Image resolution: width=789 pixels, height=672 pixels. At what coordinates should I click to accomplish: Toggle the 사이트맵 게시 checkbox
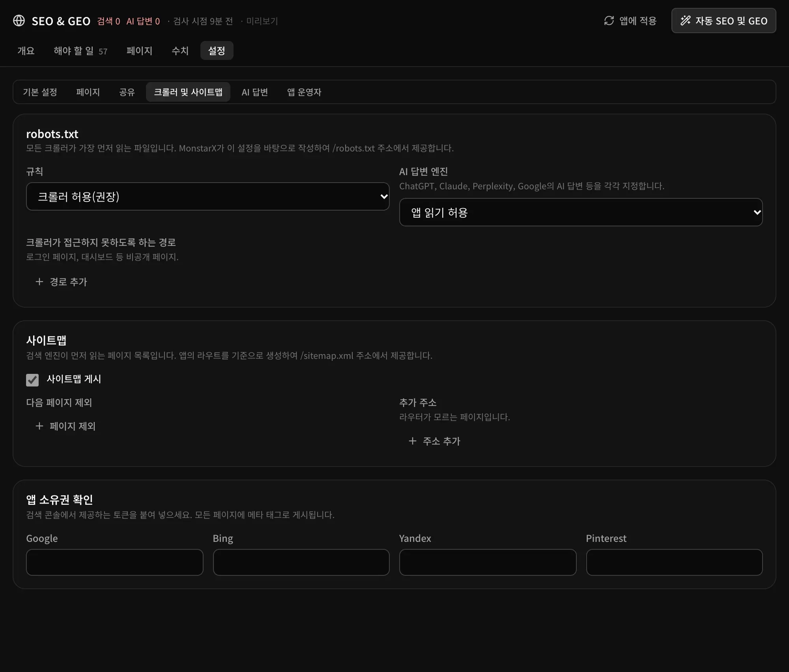32,380
